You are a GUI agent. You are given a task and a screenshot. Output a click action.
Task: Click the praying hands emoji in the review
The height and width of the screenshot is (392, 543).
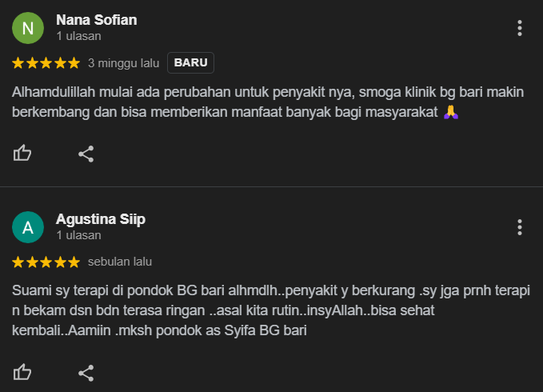coord(451,112)
